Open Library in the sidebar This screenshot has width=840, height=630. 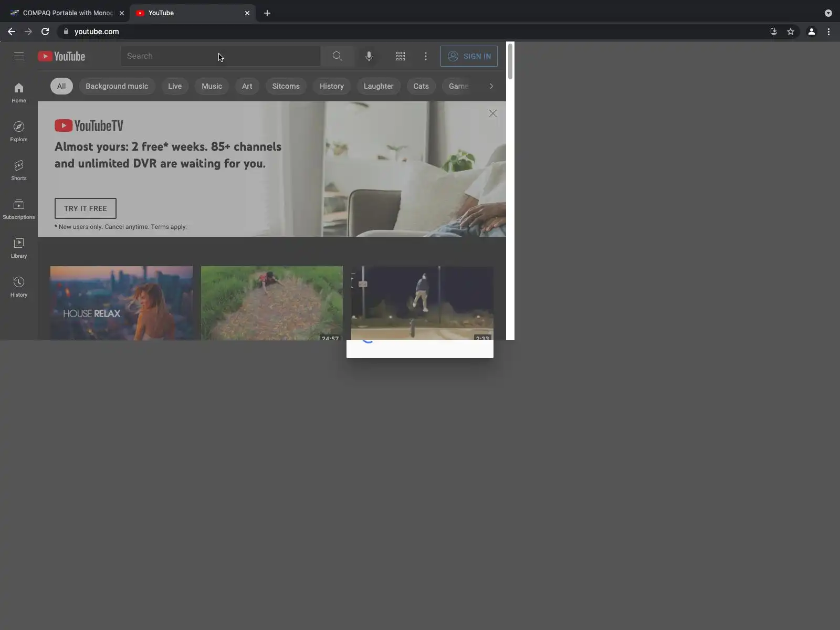(19, 248)
